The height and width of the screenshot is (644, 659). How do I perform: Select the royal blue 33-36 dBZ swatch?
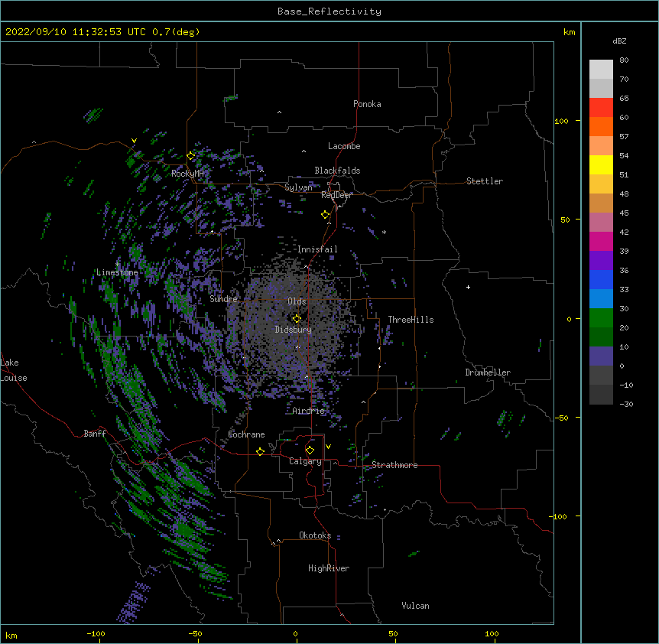pyautogui.click(x=601, y=279)
